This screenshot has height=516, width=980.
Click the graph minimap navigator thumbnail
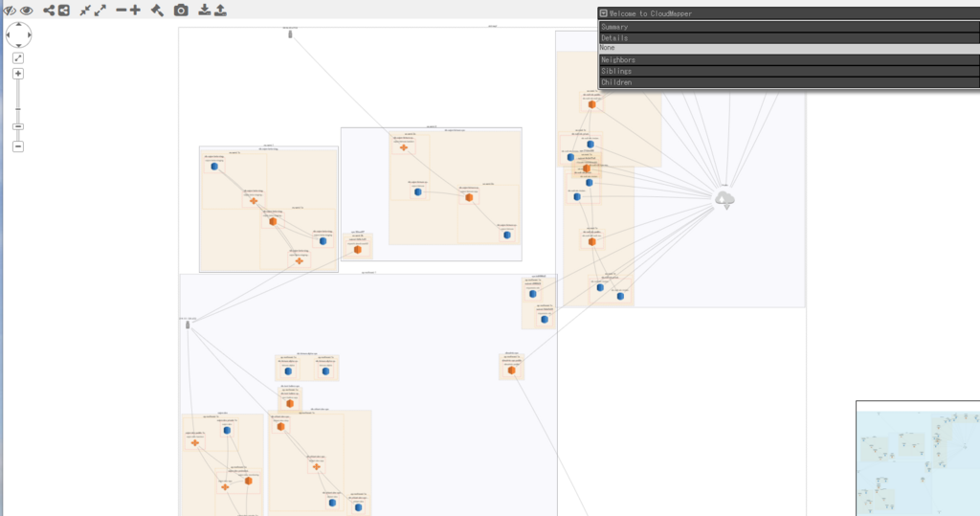pyautogui.click(x=918, y=459)
